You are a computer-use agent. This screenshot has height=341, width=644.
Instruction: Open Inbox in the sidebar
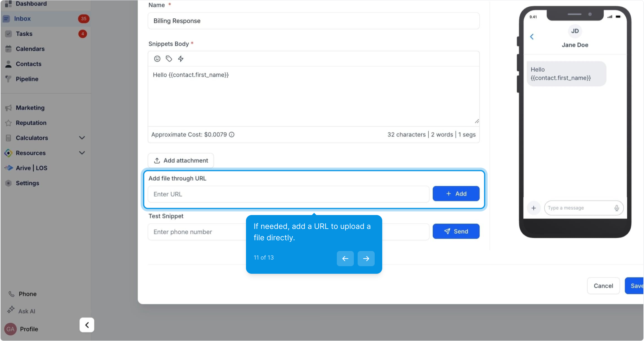(x=22, y=19)
